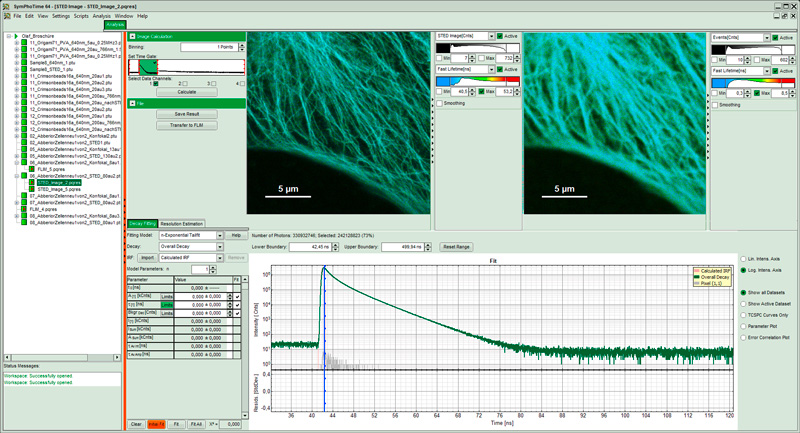This screenshot has width=800, height=433.
Task: Click the SymPhoTime app icon in menu bar
Action: 7,16
